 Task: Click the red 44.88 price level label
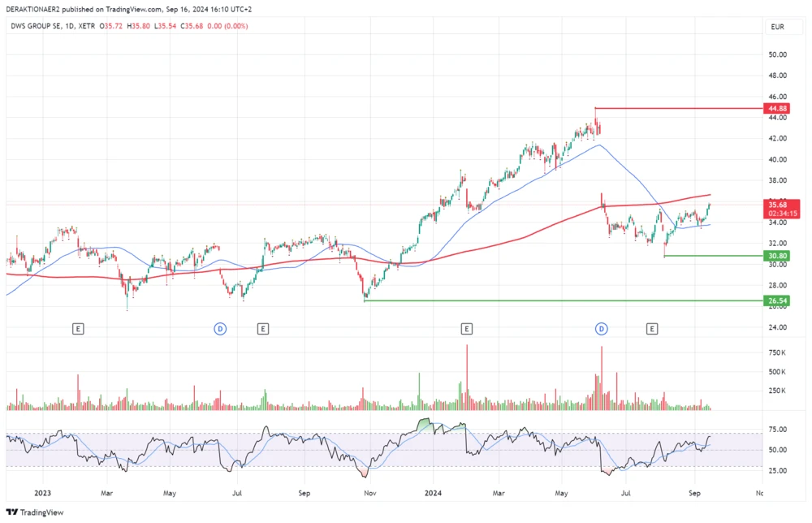pyautogui.click(x=777, y=108)
